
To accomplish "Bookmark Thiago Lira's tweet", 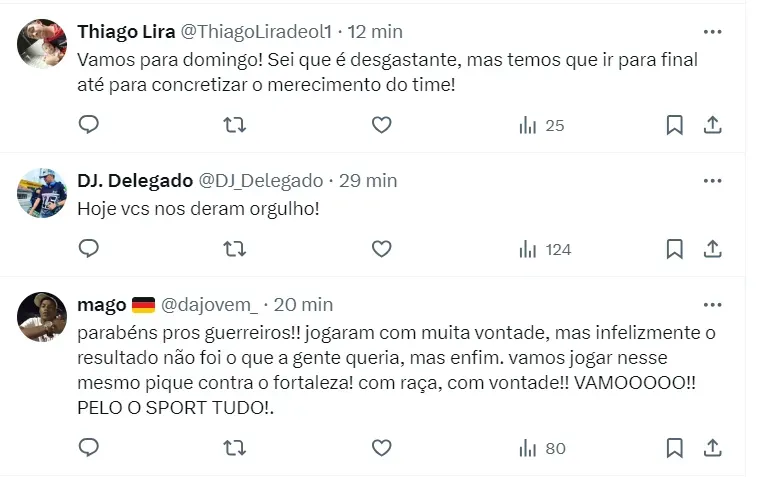I will [x=675, y=125].
